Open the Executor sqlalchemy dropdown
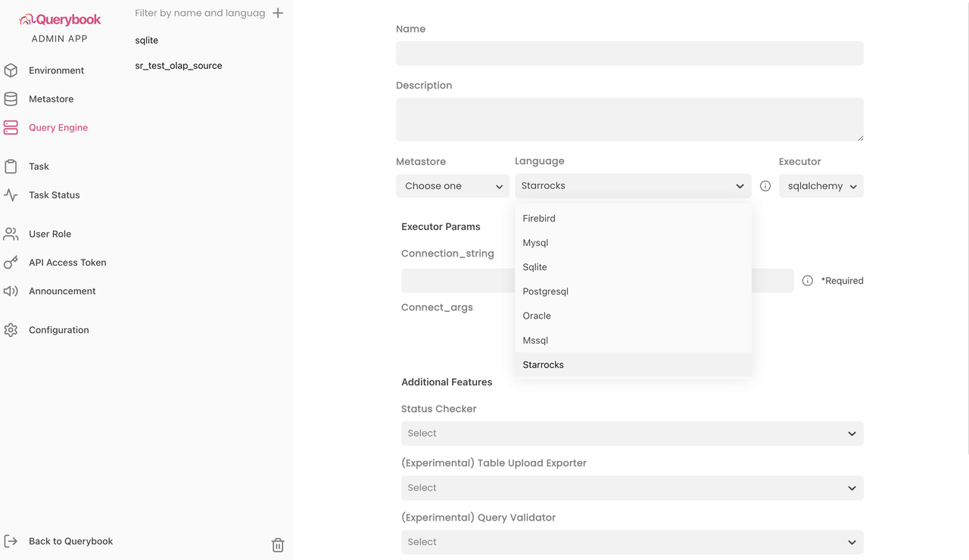 click(x=821, y=186)
